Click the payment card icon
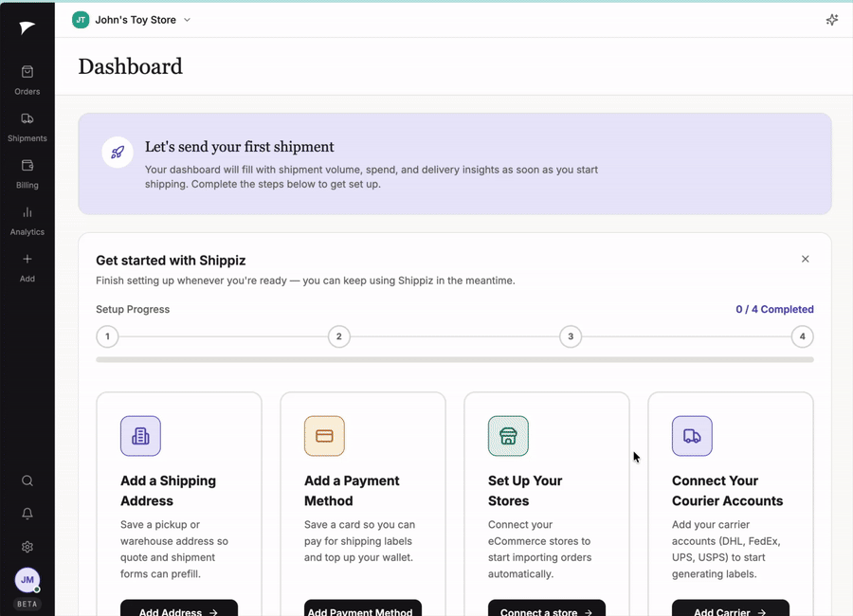The image size is (853, 616). coord(324,436)
